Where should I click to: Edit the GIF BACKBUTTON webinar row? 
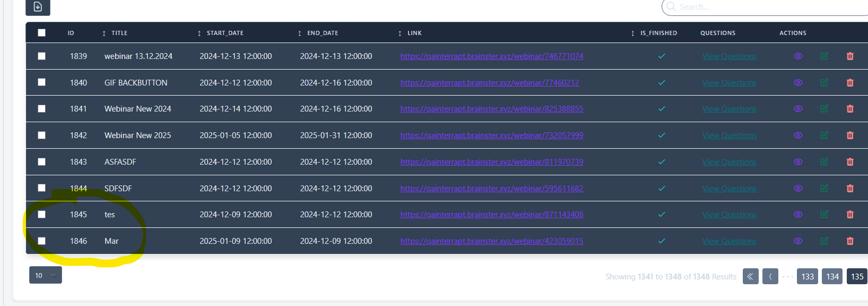[824, 83]
